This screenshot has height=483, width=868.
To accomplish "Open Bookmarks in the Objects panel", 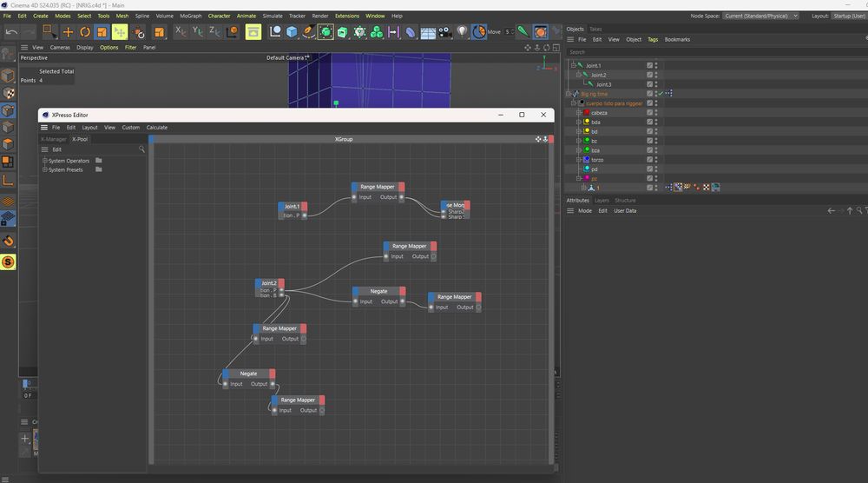I will click(677, 39).
